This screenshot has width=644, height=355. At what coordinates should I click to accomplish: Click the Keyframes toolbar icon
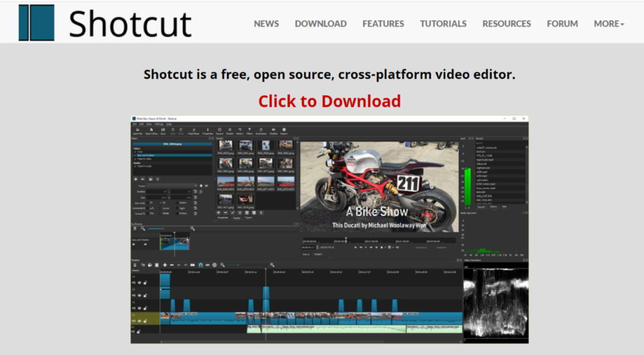(261, 131)
